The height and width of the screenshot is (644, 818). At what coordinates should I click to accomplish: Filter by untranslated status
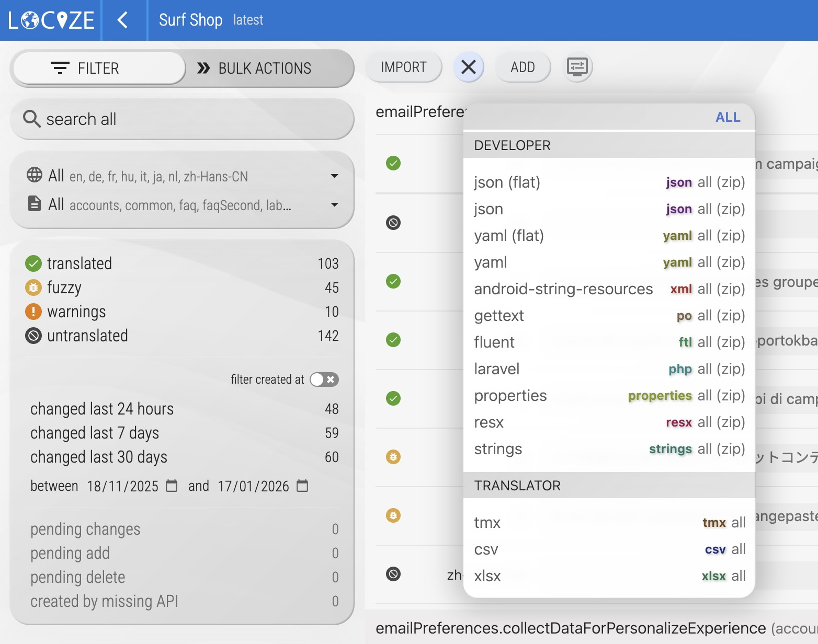pos(87,336)
